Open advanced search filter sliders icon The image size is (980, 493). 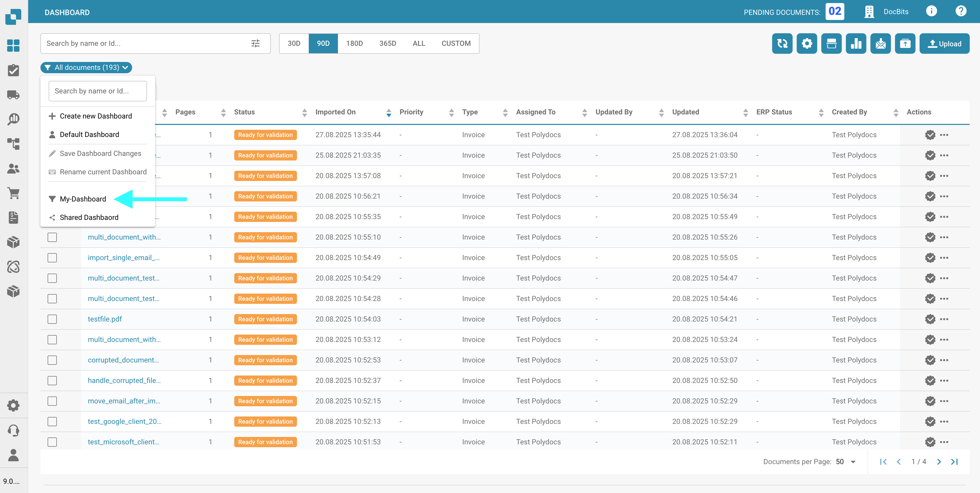(255, 43)
